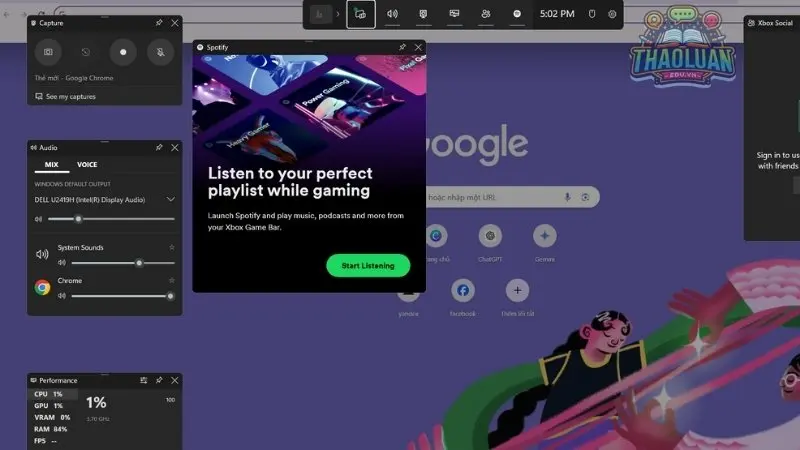This screenshot has height=450, width=800.
Task: Open the widget menu icon in Game Bar
Action: point(320,14)
